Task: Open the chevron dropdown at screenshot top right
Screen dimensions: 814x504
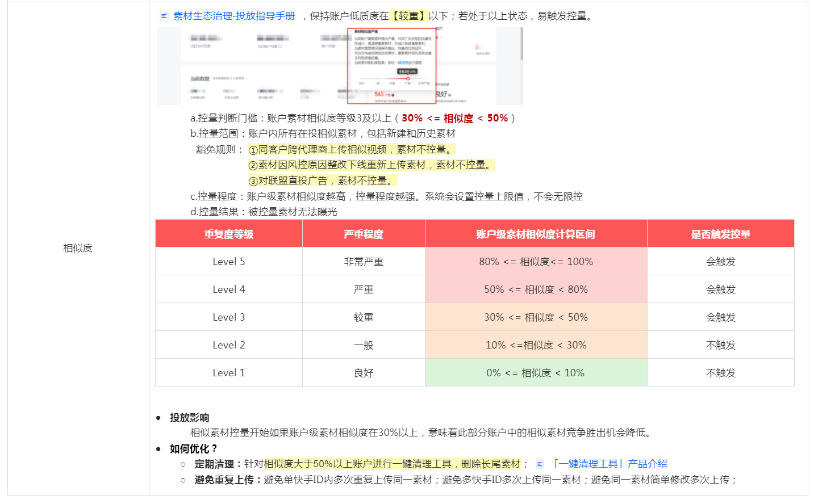Action: [x=441, y=37]
